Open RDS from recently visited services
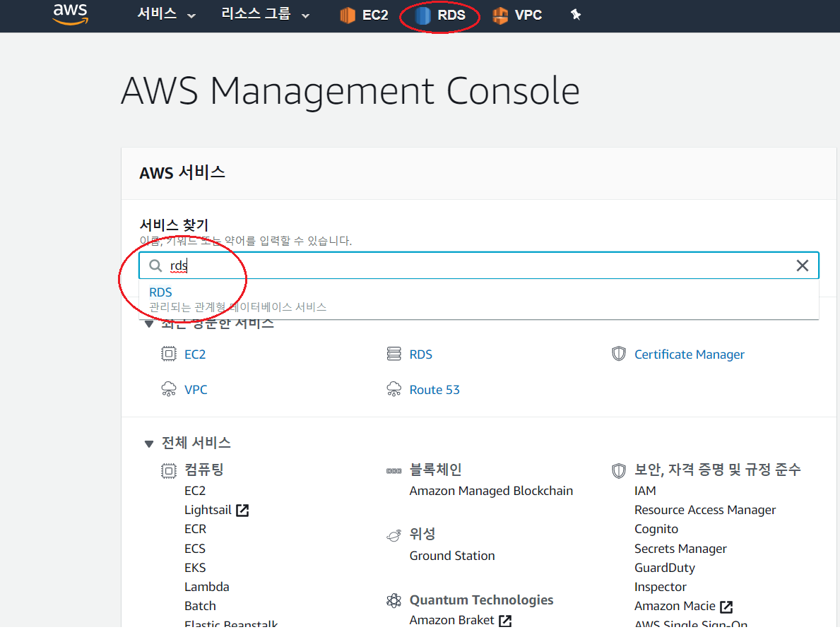Screen dimensions: 840x632 (420, 354)
